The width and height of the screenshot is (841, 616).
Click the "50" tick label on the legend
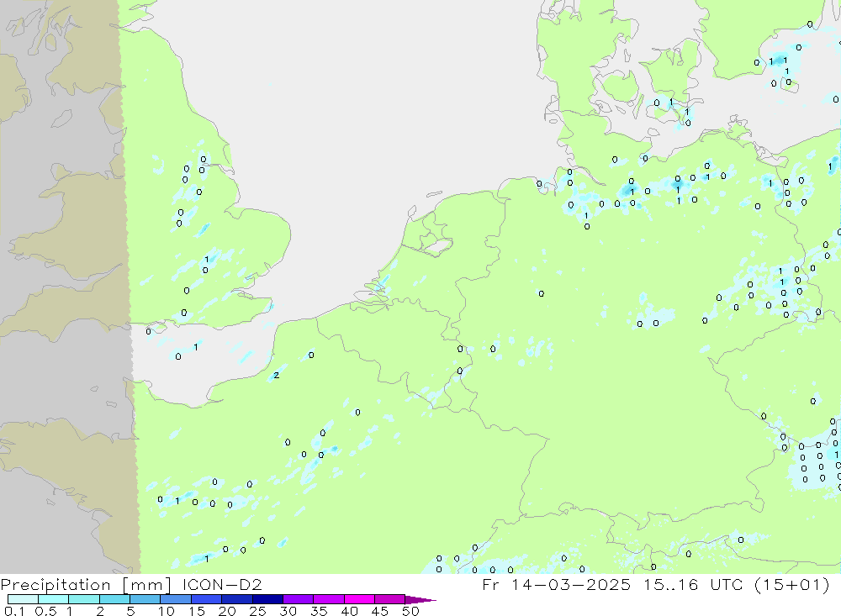[410, 611]
